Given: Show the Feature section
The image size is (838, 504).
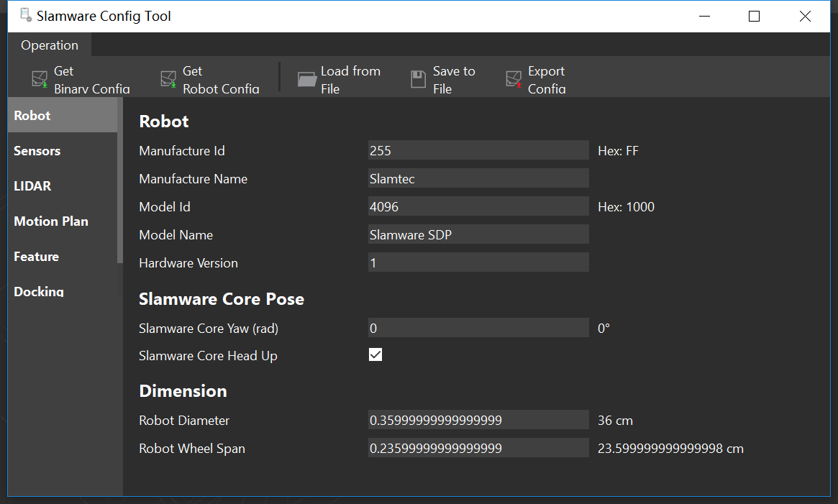Looking at the screenshot, I should (63, 257).
